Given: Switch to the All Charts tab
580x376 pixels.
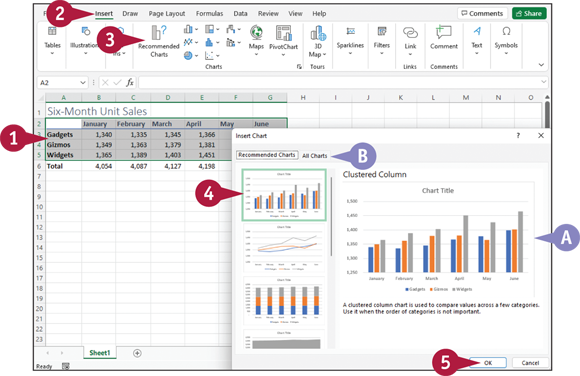Looking at the screenshot, I should coord(315,156).
